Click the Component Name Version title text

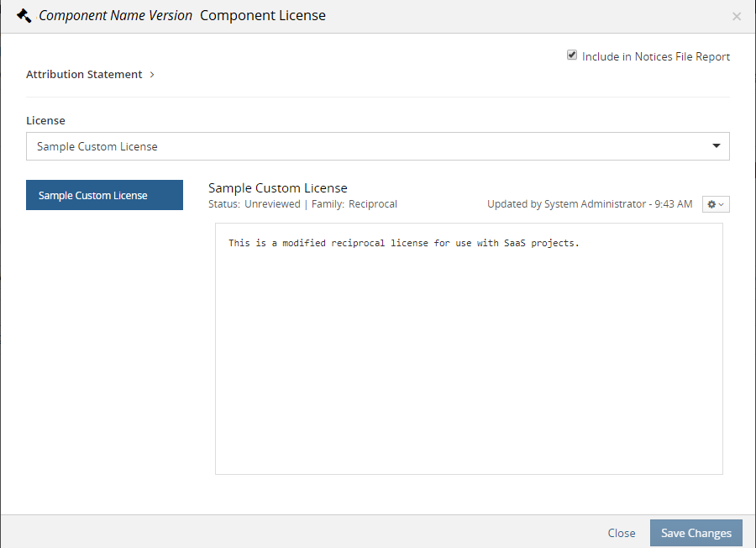click(115, 16)
